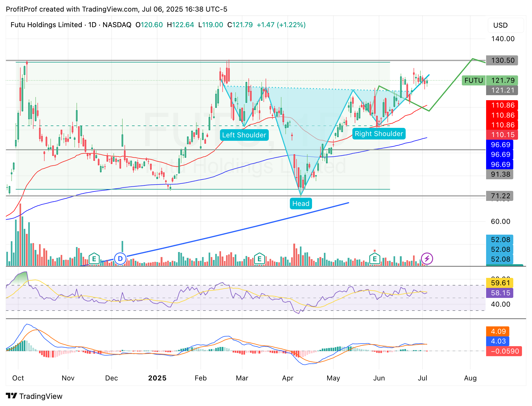Viewport: 532px width, 406px height.
Task: Click the close value C121.79 in header
Action: coord(240,25)
